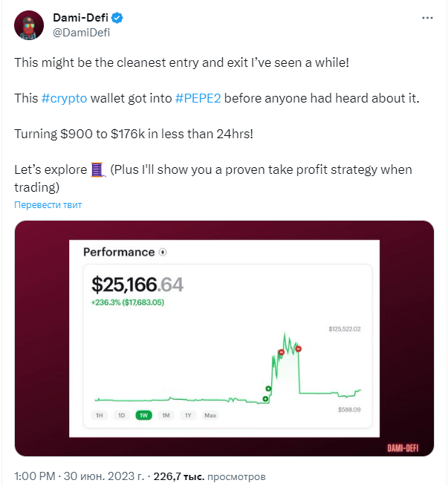Select the 1D time range
This screenshot has width=448, height=486.
(120, 415)
